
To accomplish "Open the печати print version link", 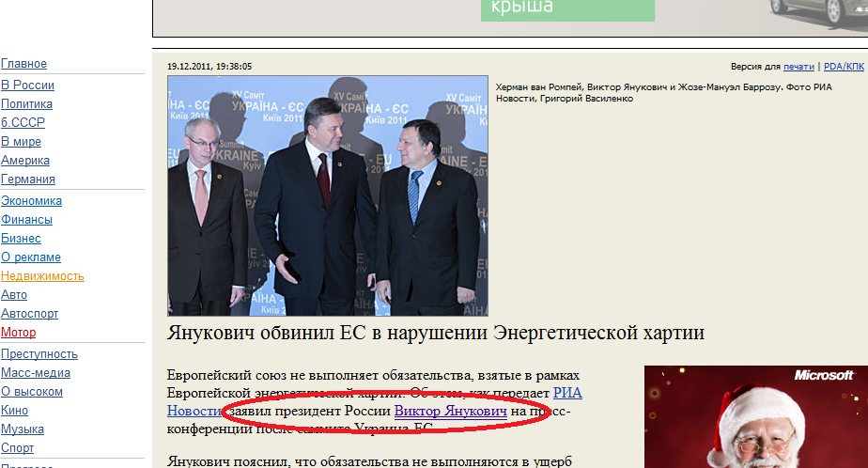I will [x=798, y=67].
